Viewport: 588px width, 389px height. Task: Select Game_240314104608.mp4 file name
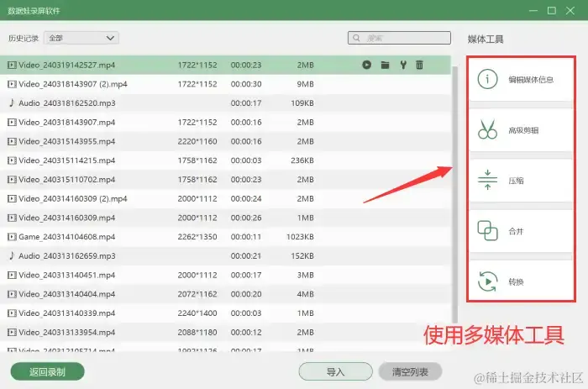pos(66,237)
